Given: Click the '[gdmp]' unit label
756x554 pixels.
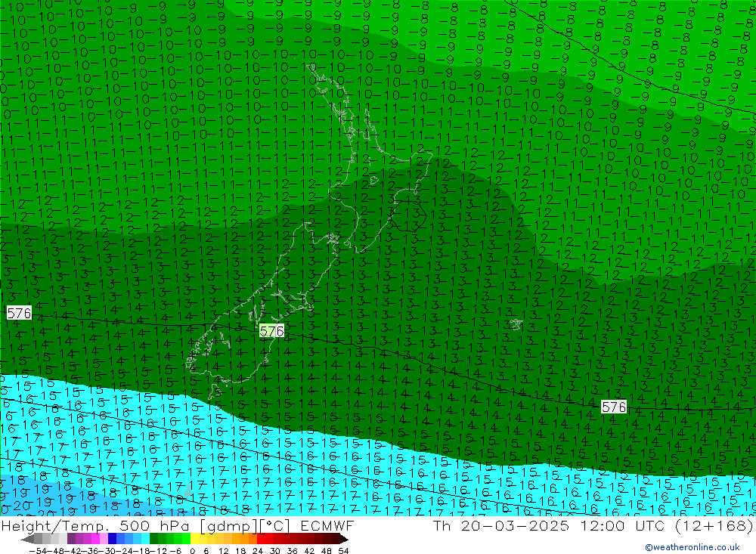Looking at the screenshot, I should click(x=228, y=525).
